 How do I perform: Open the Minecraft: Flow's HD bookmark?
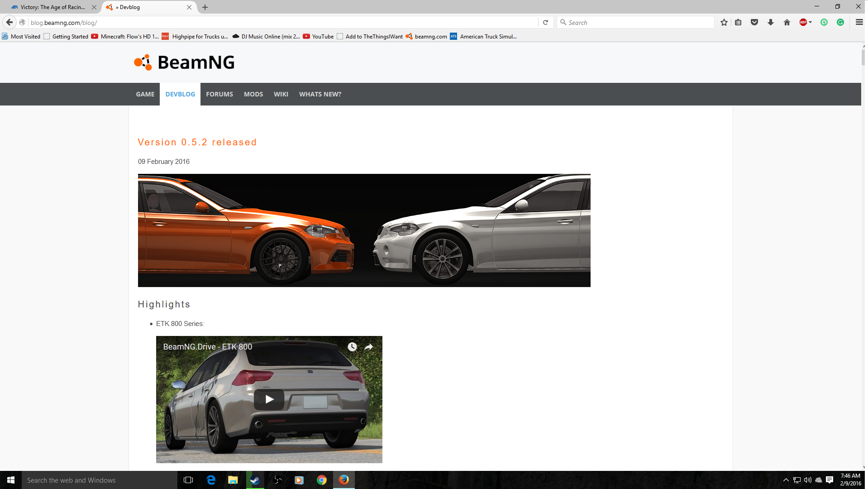point(125,37)
